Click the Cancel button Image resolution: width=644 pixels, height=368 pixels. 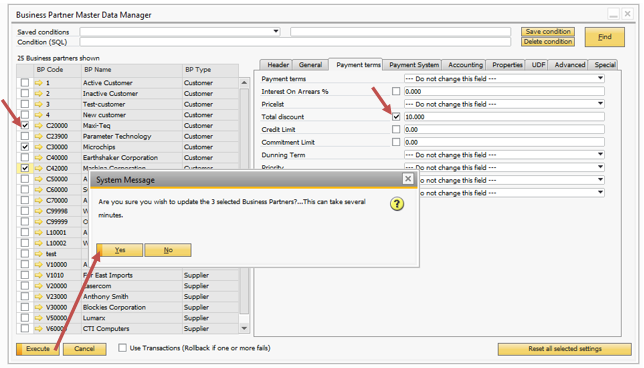tap(85, 349)
